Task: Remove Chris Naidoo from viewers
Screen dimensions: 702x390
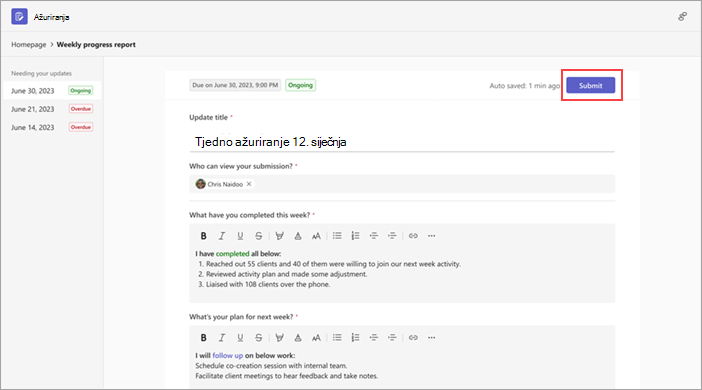Action: coord(249,184)
